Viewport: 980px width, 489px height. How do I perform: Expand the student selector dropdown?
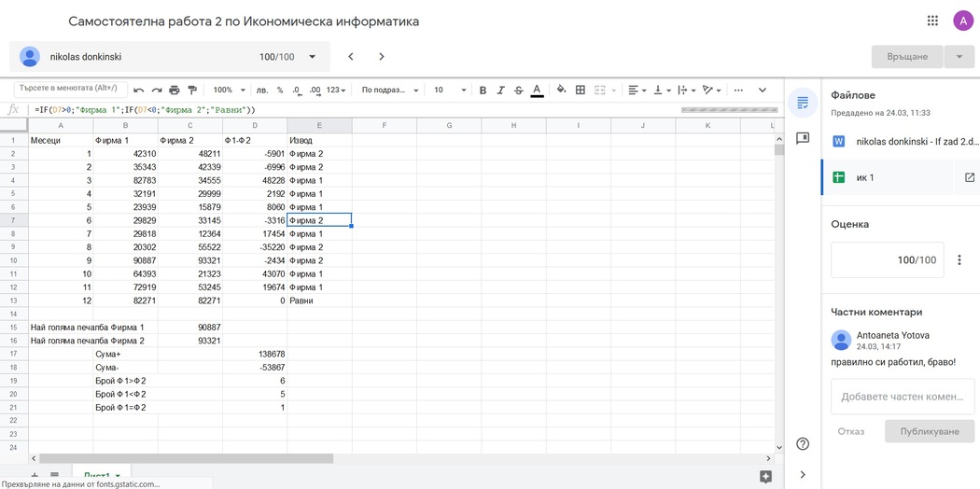tap(313, 57)
